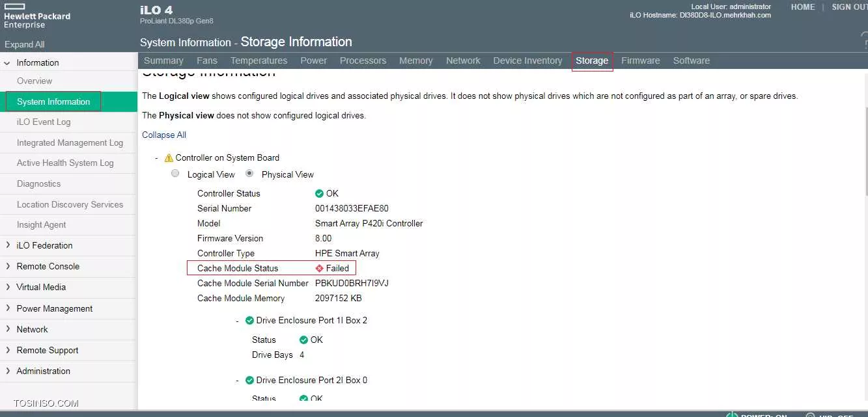868x417 pixels.
Task: Click the Cache Module Status label
Action: (238, 268)
